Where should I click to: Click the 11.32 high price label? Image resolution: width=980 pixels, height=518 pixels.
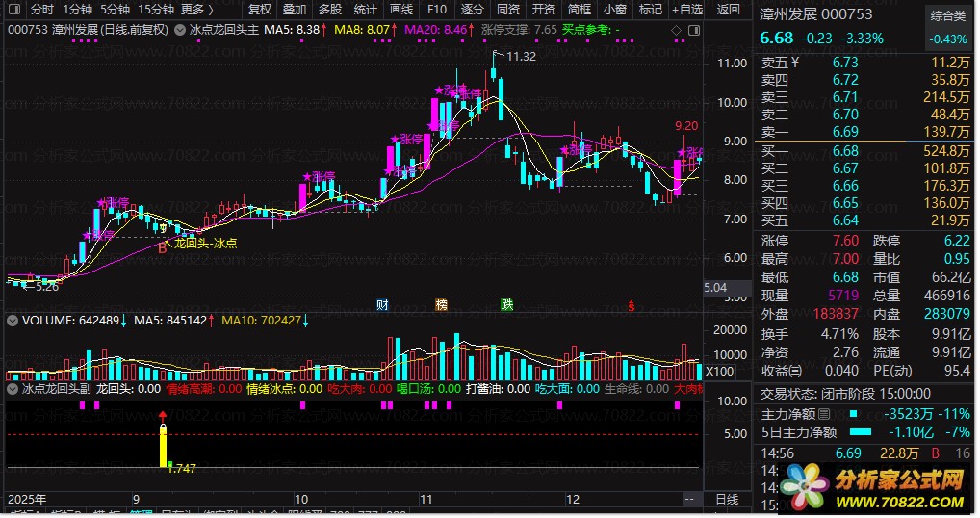coord(521,57)
